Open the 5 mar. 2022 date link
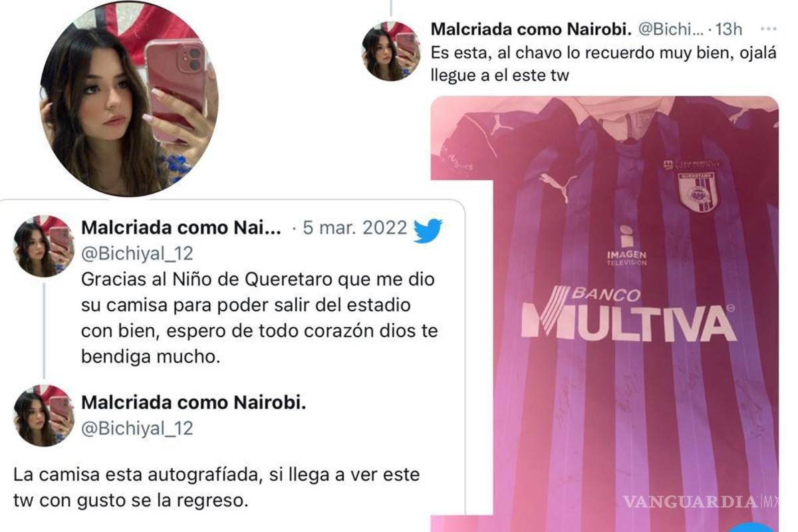798x532 pixels. point(354,228)
